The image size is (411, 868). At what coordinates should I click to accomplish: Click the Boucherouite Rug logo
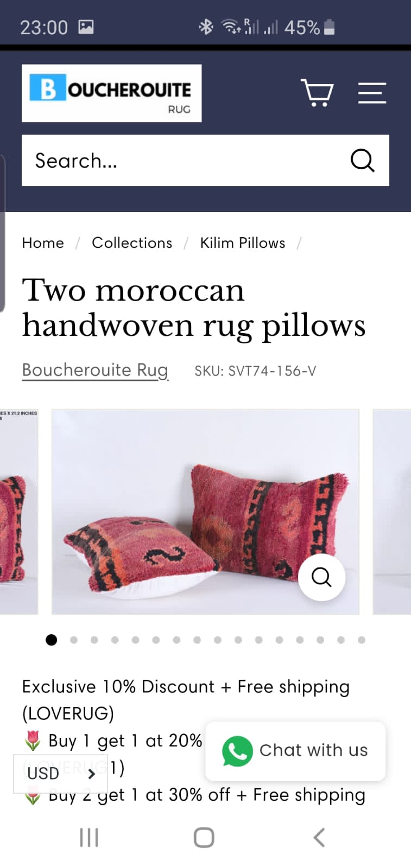(112, 93)
